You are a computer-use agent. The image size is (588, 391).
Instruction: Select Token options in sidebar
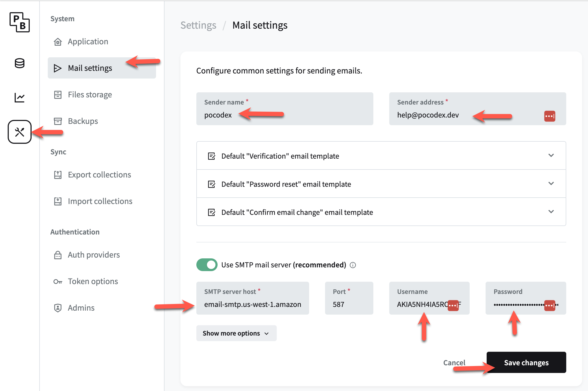click(x=93, y=281)
